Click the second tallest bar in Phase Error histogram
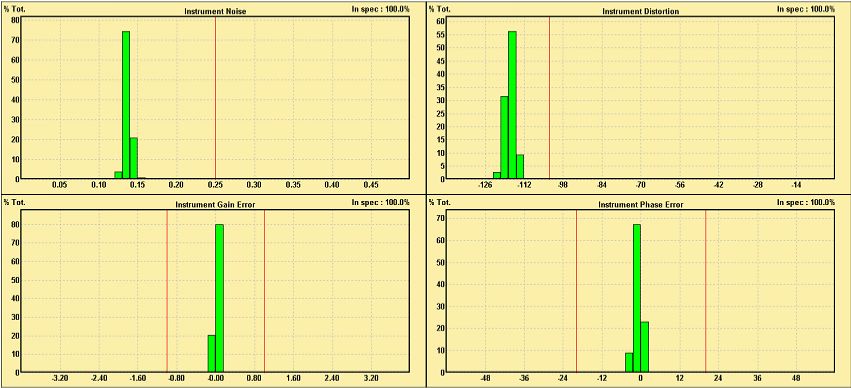Viewport: 851px width, 388px height. [645, 347]
